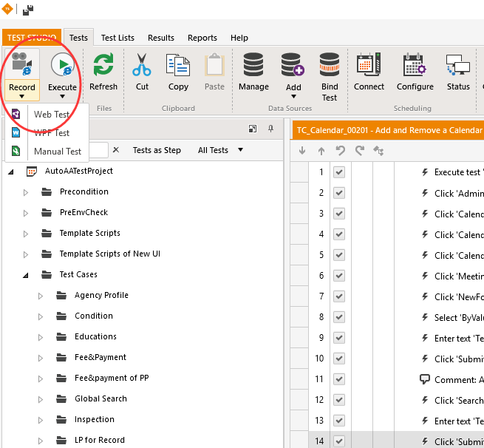Open Manage data sources
484x448 pixels.
pyautogui.click(x=253, y=72)
